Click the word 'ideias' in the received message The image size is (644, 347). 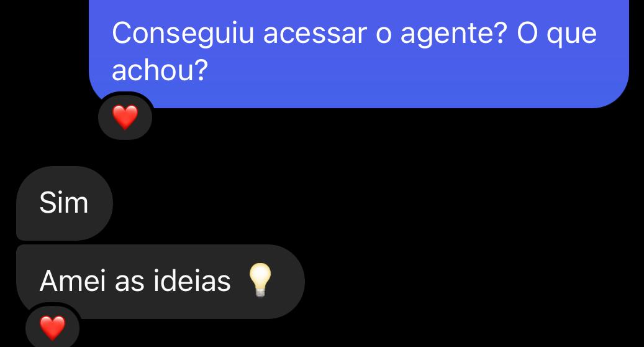pos(193,281)
